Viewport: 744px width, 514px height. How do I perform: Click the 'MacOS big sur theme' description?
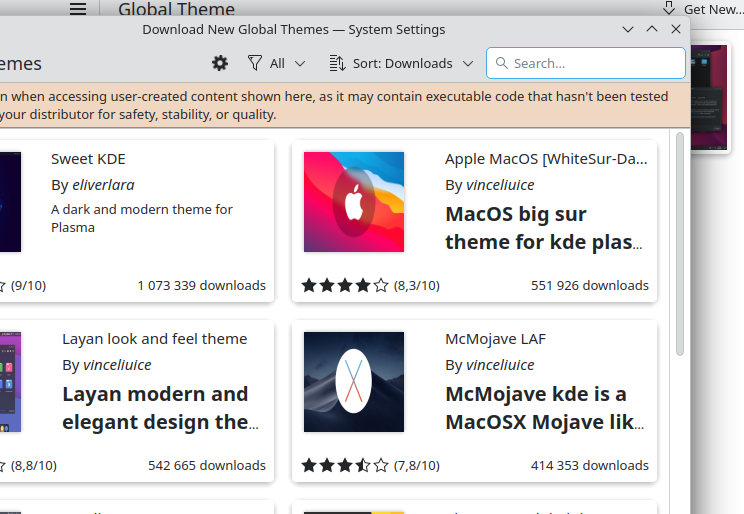(x=544, y=228)
